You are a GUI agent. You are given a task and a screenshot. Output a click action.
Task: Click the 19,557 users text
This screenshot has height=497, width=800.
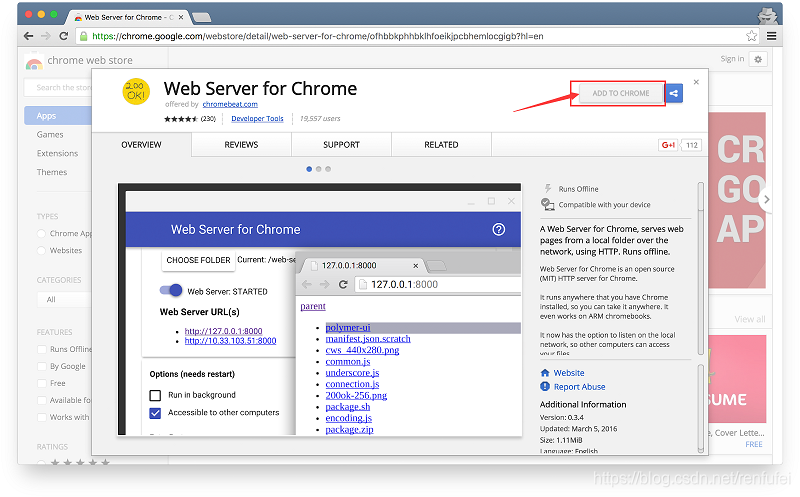click(x=320, y=118)
